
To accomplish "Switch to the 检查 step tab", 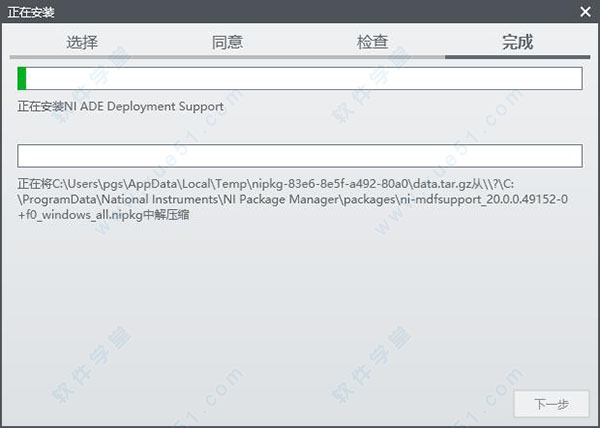I will (372, 42).
